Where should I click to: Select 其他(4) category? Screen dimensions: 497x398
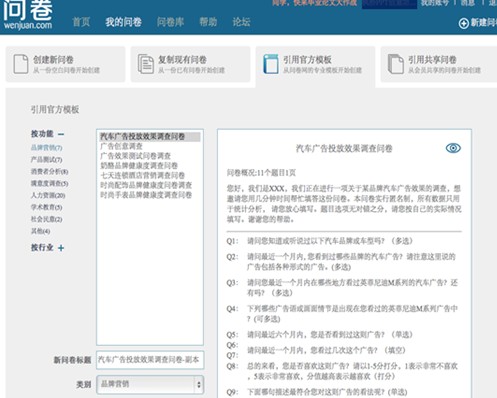click(40, 231)
